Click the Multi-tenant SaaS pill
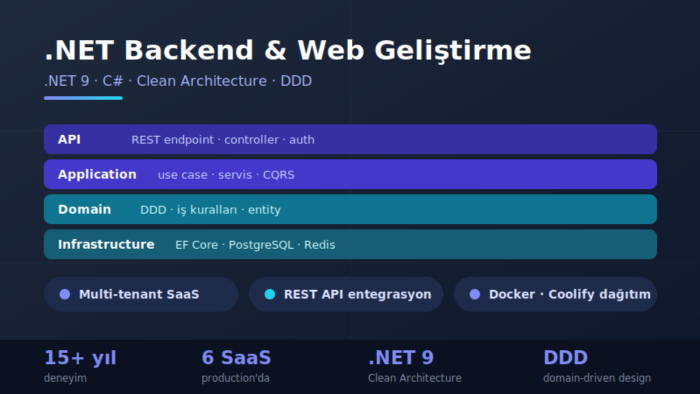 click(141, 294)
